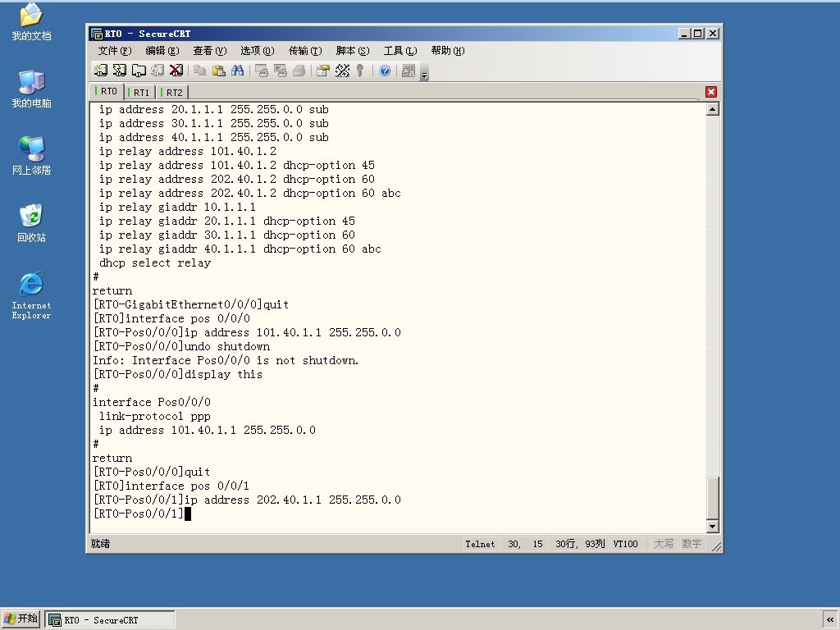Viewport: 840px width, 630px height.
Task: Click 'ip relay address 101.40.1.2' line
Action: tap(188, 151)
